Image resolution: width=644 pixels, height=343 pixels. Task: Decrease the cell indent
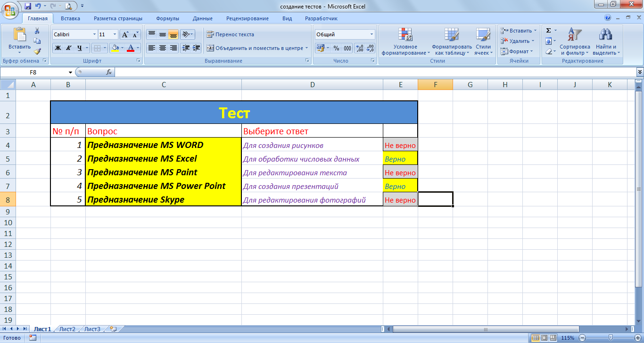[x=186, y=48]
